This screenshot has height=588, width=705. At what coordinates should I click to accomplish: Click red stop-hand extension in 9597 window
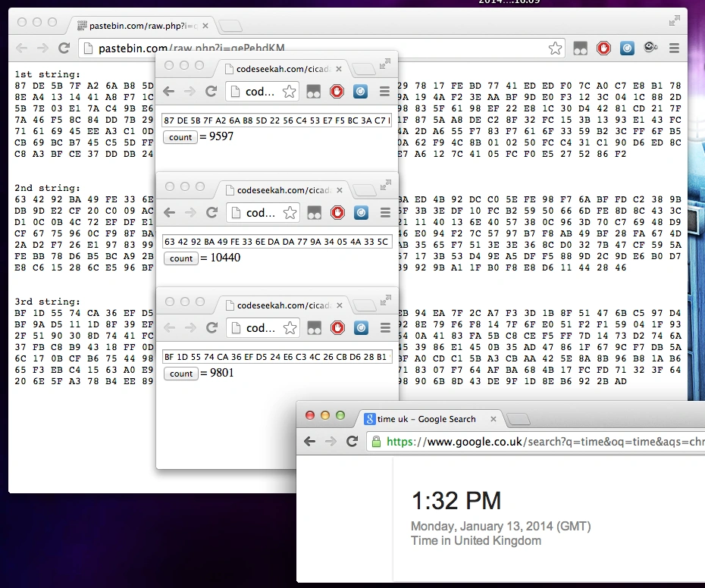(x=337, y=92)
